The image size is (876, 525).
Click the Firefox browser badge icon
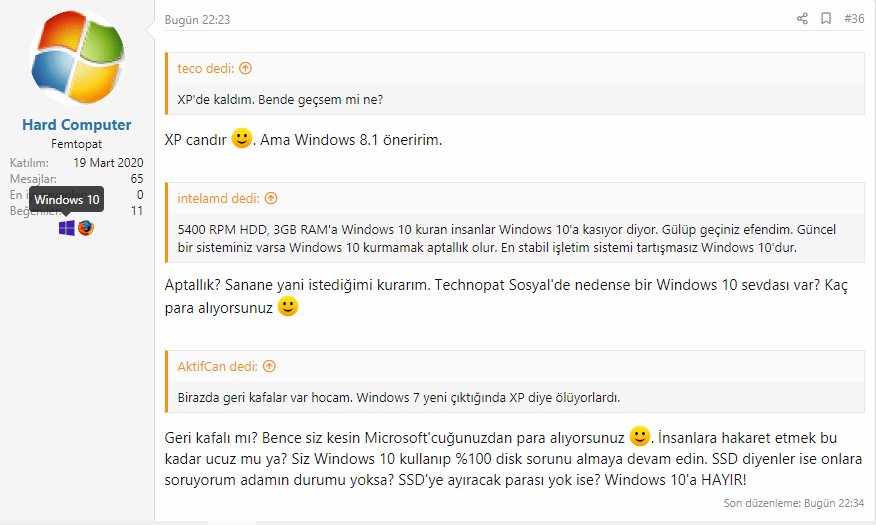pos(85,228)
